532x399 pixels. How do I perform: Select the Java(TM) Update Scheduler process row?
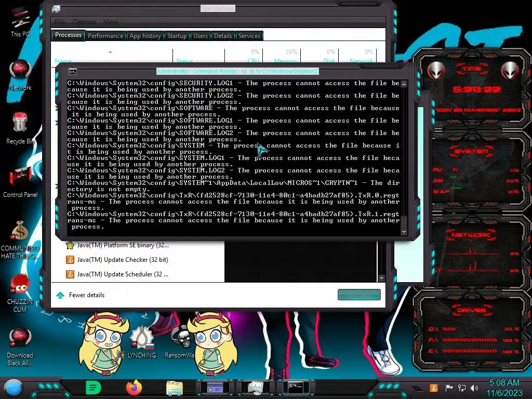click(x=138, y=274)
